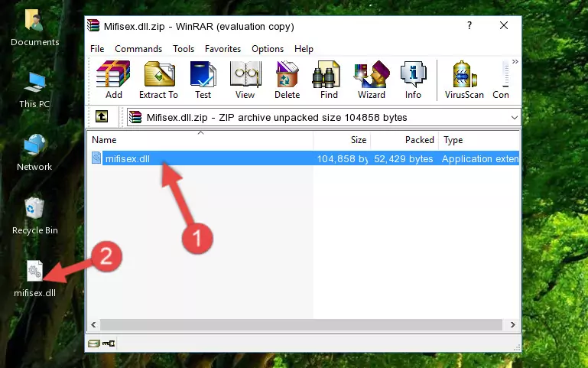This screenshot has height=368, width=588.
Task: Open the Extract To tool
Action: pos(158,80)
